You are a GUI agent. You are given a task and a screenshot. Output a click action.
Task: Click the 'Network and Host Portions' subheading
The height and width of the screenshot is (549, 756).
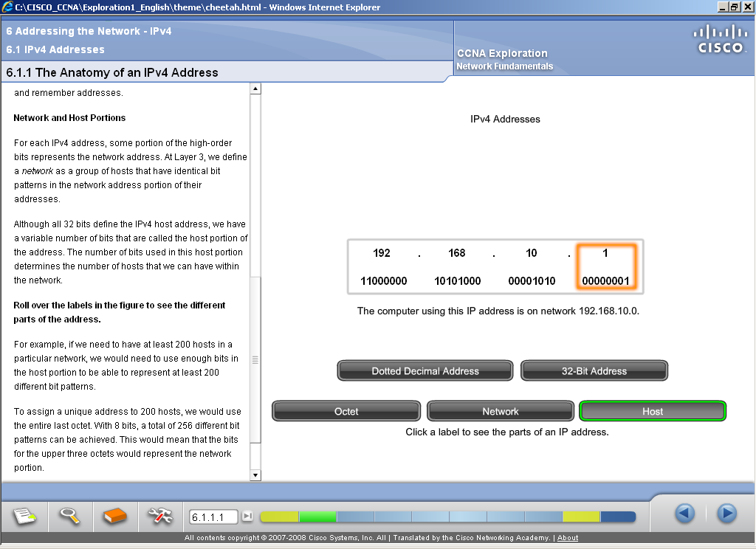click(69, 117)
